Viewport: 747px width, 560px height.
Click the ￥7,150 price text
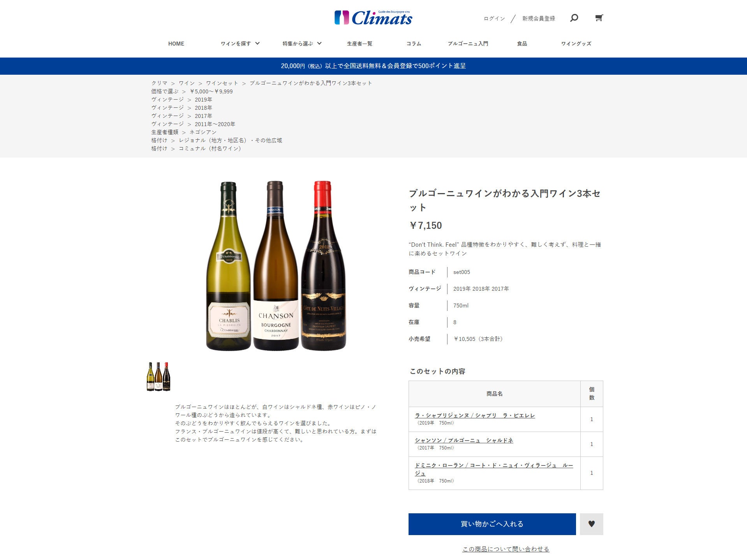(x=425, y=225)
